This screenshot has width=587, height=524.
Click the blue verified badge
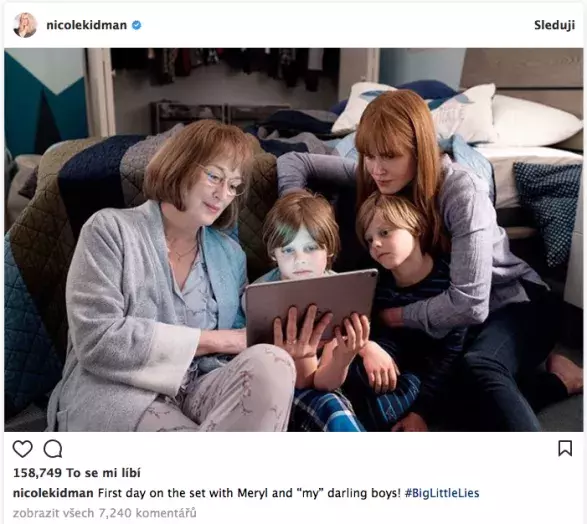(x=137, y=25)
